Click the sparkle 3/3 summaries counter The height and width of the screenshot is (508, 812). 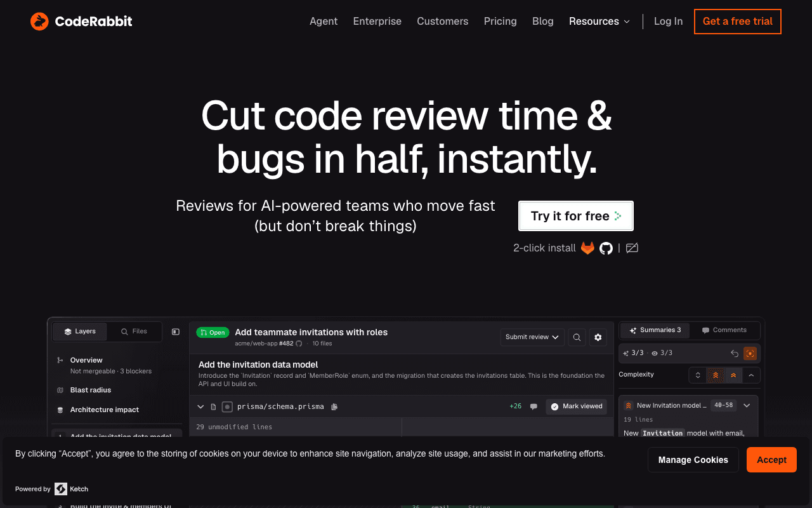(633, 353)
